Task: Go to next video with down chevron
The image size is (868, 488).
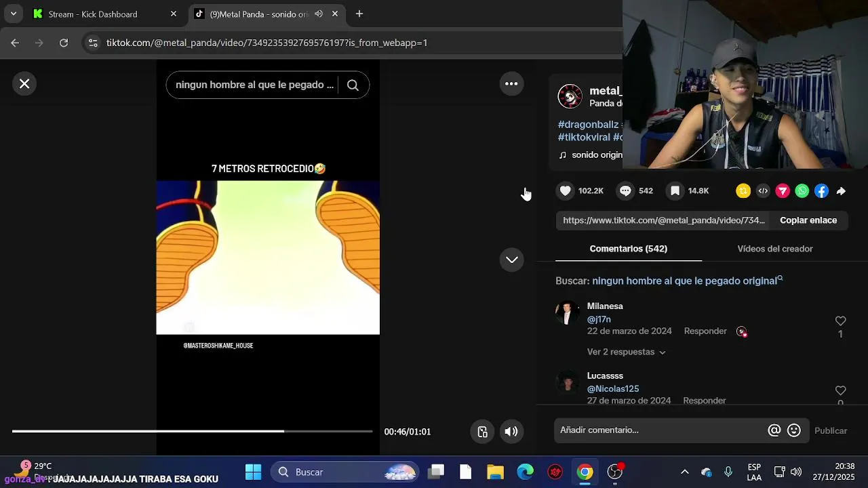Action: 511,260
